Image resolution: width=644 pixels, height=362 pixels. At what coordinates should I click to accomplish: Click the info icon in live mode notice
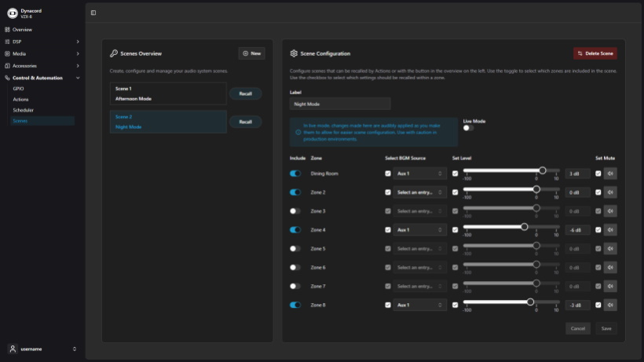coord(298,132)
